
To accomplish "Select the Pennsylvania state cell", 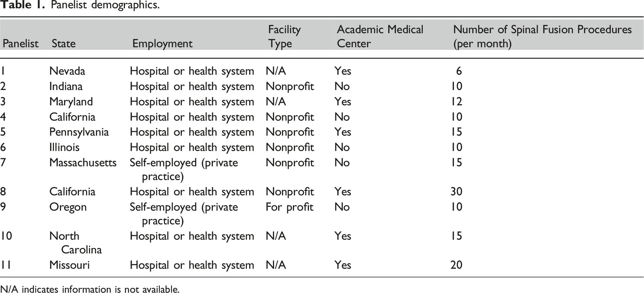I will 79,132.
